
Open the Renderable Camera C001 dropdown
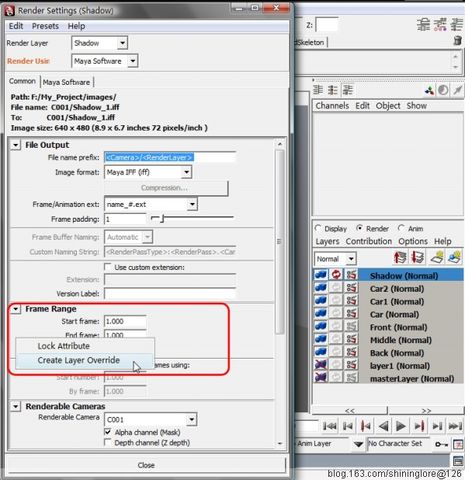[192, 419]
